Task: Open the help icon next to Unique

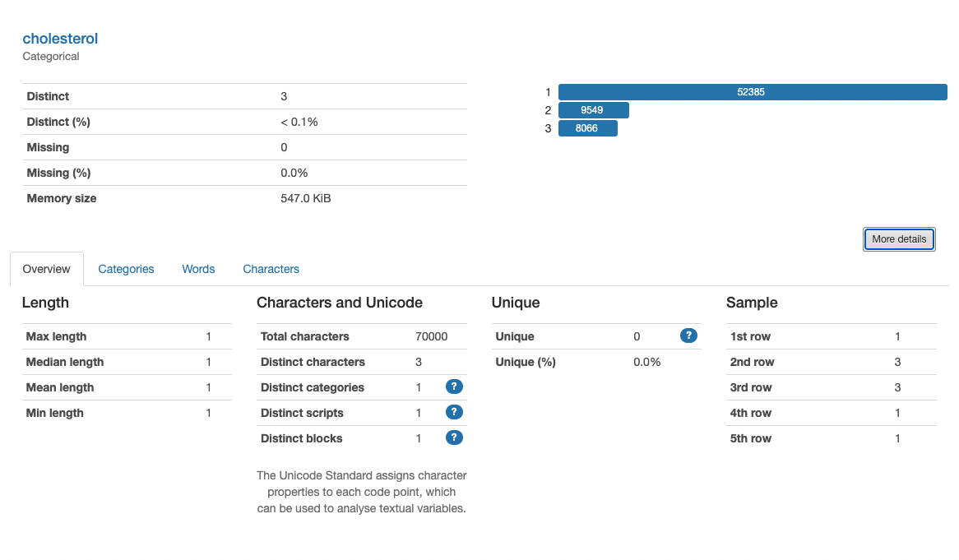Action: pos(688,336)
